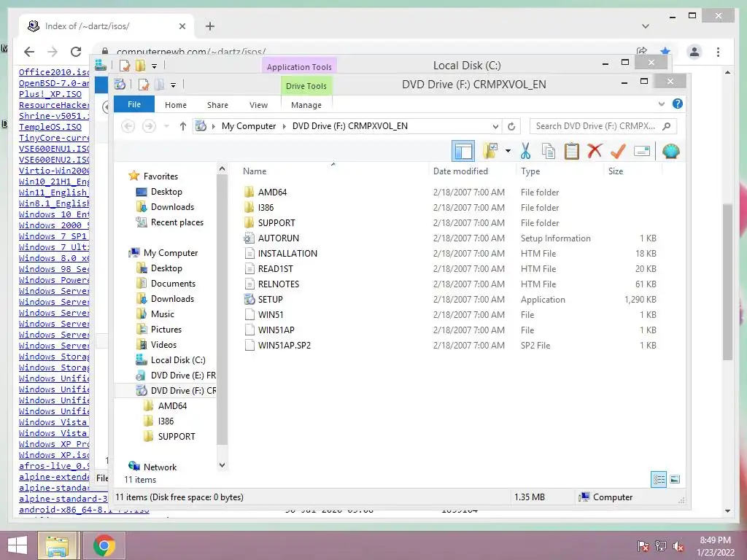The height and width of the screenshot is (560, 747).
Task: Click the orange checkmark Properties icon
Action: (x=618, y=152)
